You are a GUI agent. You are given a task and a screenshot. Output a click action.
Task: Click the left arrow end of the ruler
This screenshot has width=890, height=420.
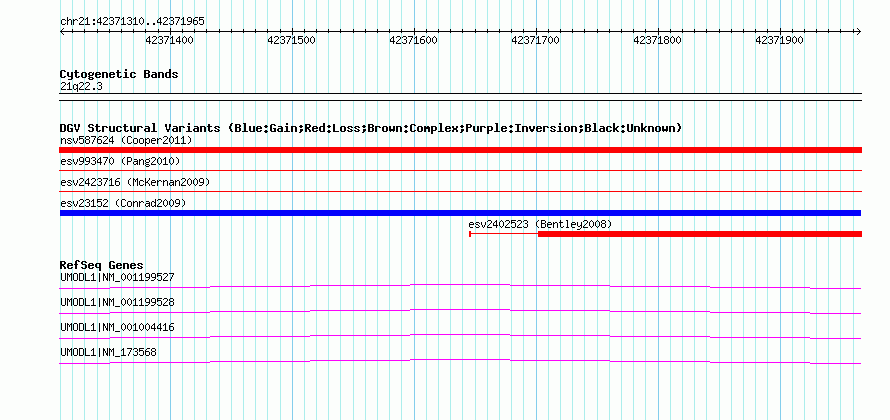point(62,31)
